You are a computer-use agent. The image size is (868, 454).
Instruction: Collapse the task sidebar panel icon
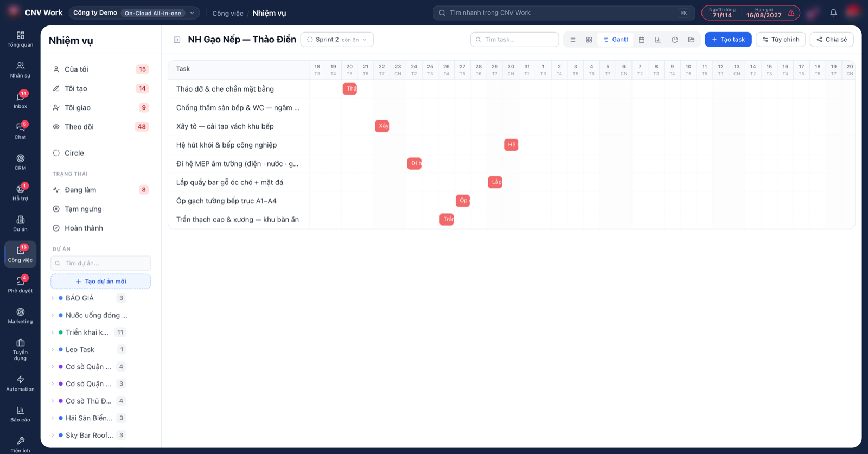pos(177,40)
